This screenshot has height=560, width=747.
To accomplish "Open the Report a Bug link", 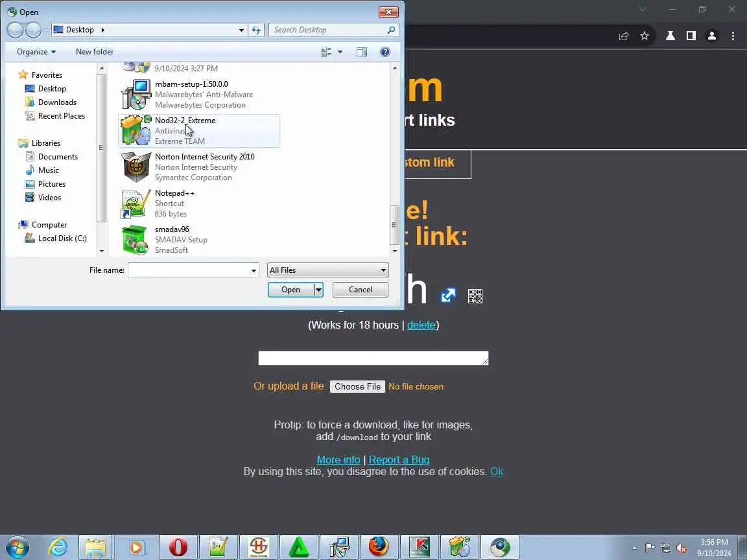I will coord(399,460).
